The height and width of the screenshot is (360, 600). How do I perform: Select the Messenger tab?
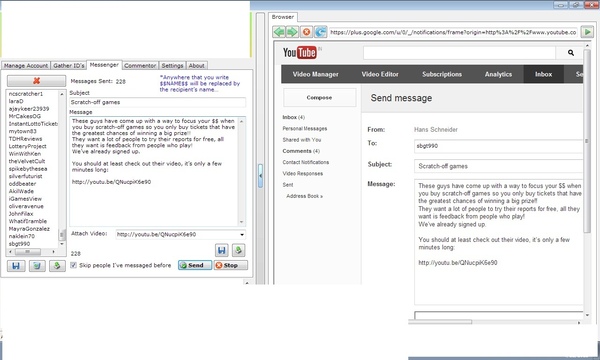(x=104, y=65)
